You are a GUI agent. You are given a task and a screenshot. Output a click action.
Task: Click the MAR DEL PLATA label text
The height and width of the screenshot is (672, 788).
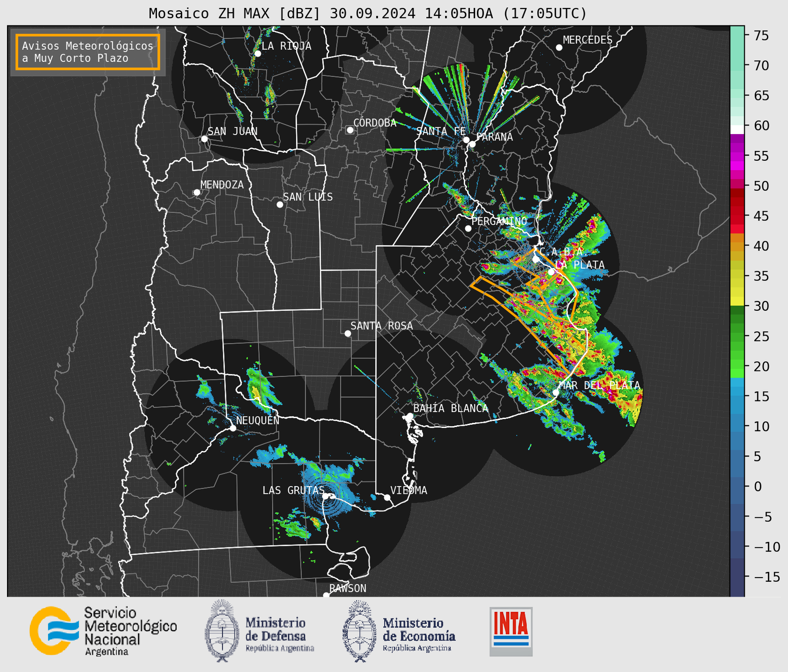point(599,386)
